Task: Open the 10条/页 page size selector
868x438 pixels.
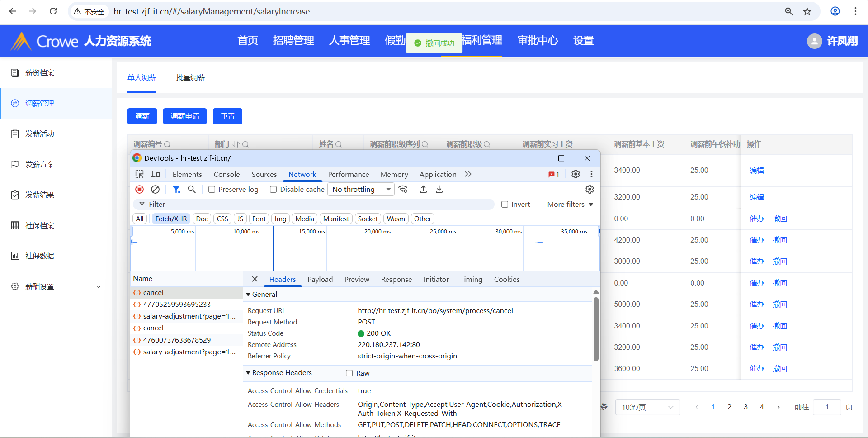Action: [x=647, y=407]
